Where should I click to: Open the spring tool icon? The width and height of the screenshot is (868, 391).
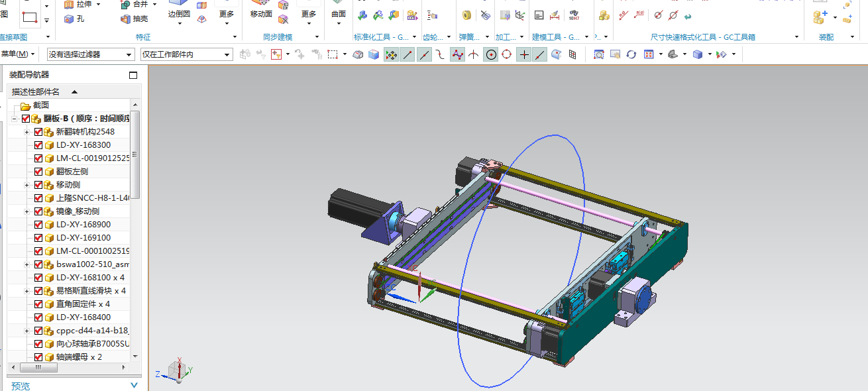(x=466, y=15)
